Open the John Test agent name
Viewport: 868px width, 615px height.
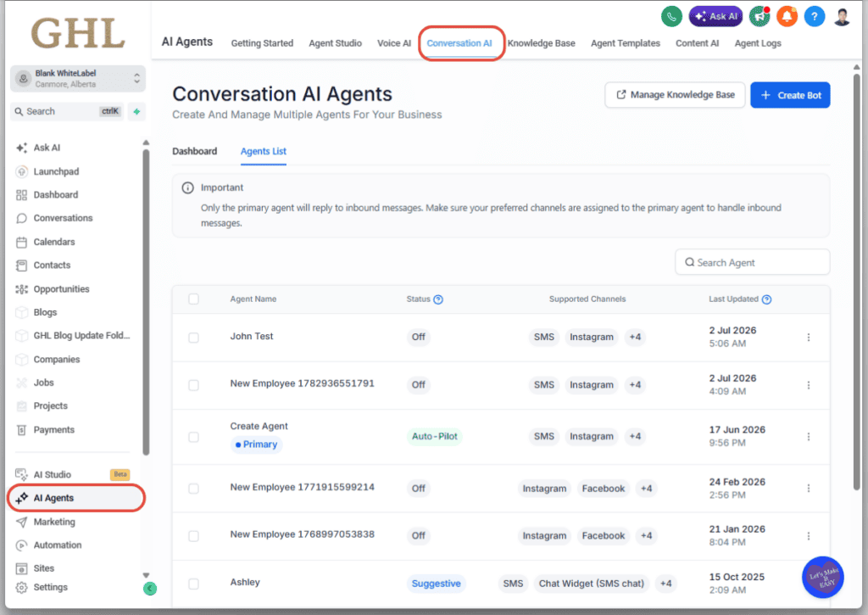(251, 336)
